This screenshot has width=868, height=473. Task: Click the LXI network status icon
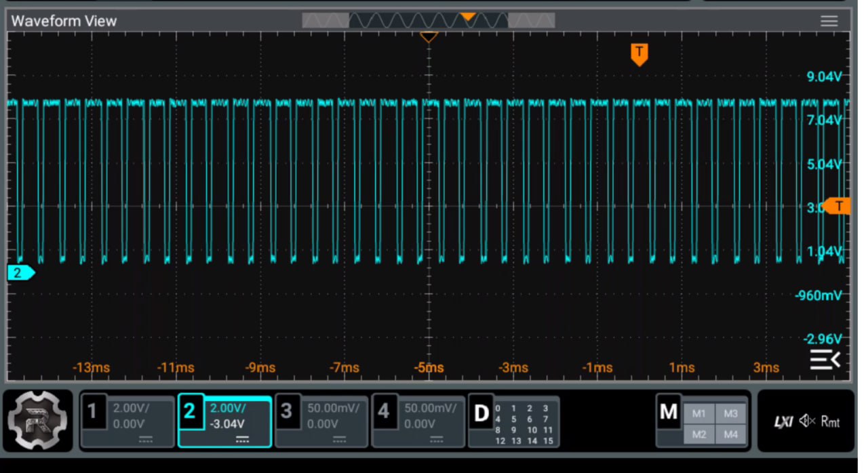784,421
